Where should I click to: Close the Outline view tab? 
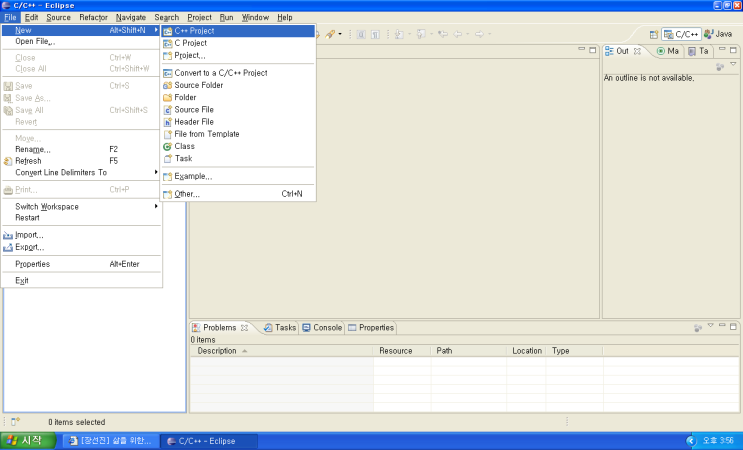[x=637, y=51]
